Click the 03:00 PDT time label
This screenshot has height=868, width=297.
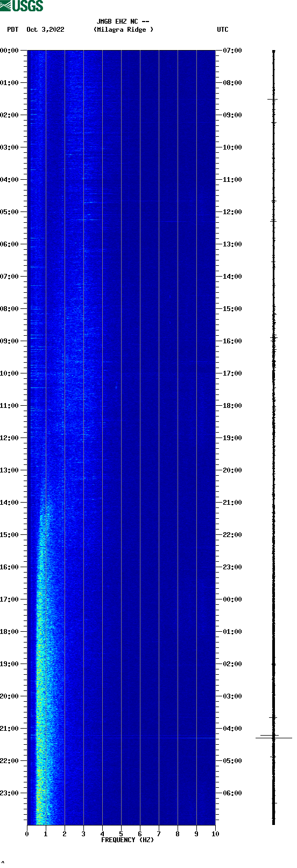pyautogui.click(x=9, y=147)
